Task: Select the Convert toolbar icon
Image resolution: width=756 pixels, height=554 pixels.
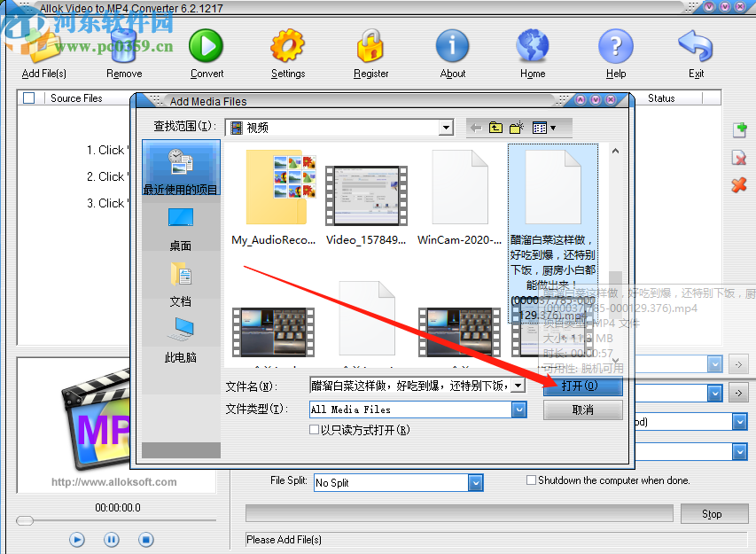Action: point(207,44)
